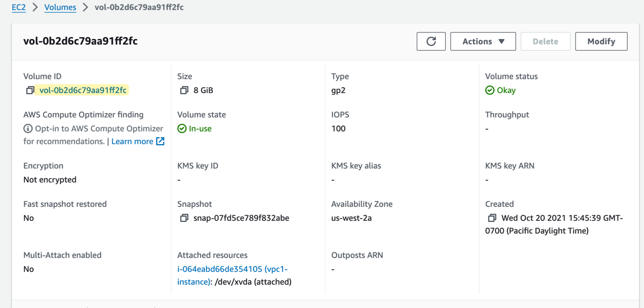644x308 pixels.
Task: Copy the snapshot ID using copy icon
Action: [184, 218]
